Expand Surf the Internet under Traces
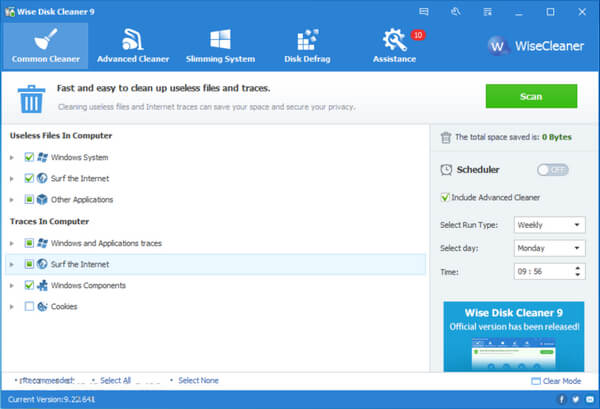600x409 pixels. pos(12,264)
